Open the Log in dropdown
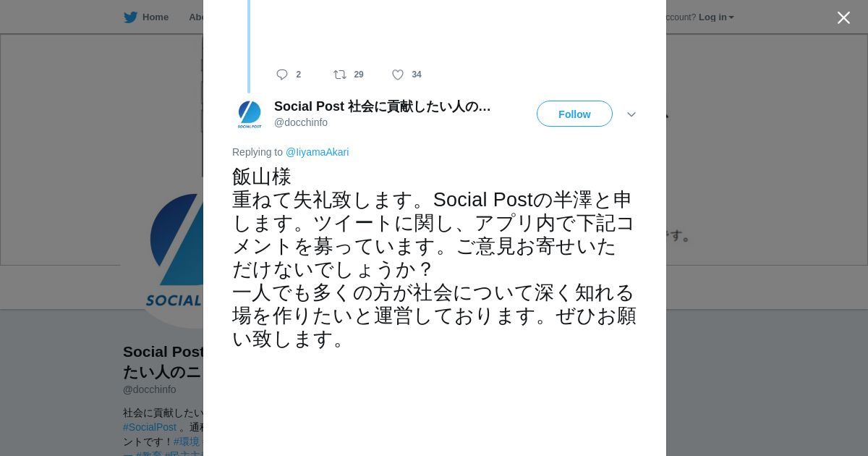Screen dimensions: 868x456 coord(716,17)
